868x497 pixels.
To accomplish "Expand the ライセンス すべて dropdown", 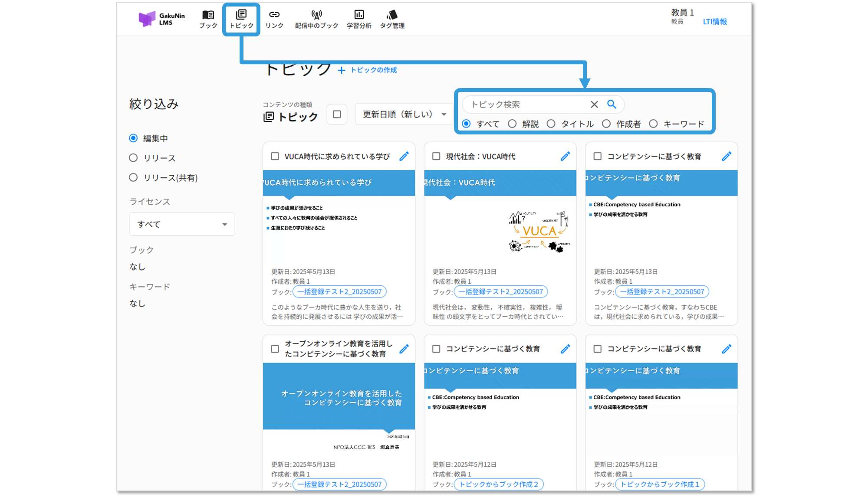I will 182,224.
